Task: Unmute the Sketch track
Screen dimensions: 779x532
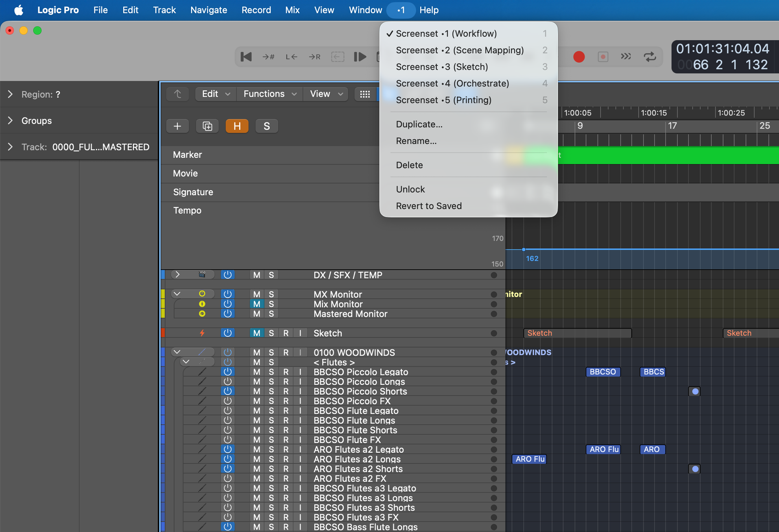Action: point(256,333)
